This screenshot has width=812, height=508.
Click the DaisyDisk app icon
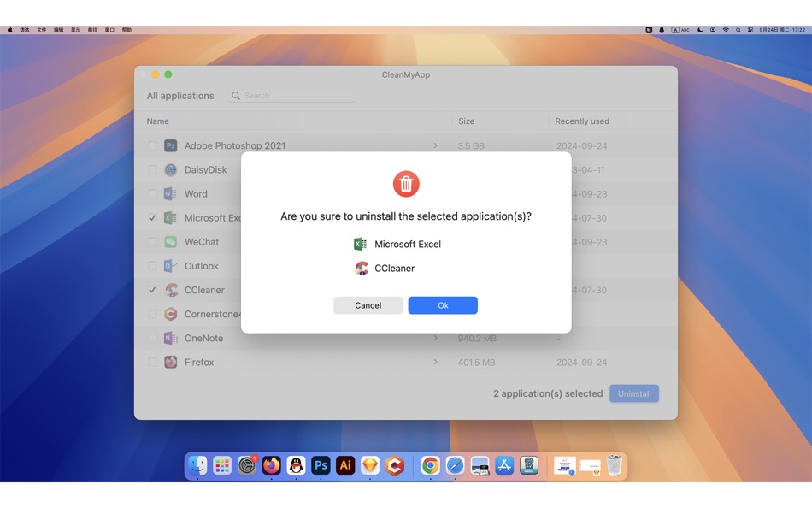(x=170, y=169)
